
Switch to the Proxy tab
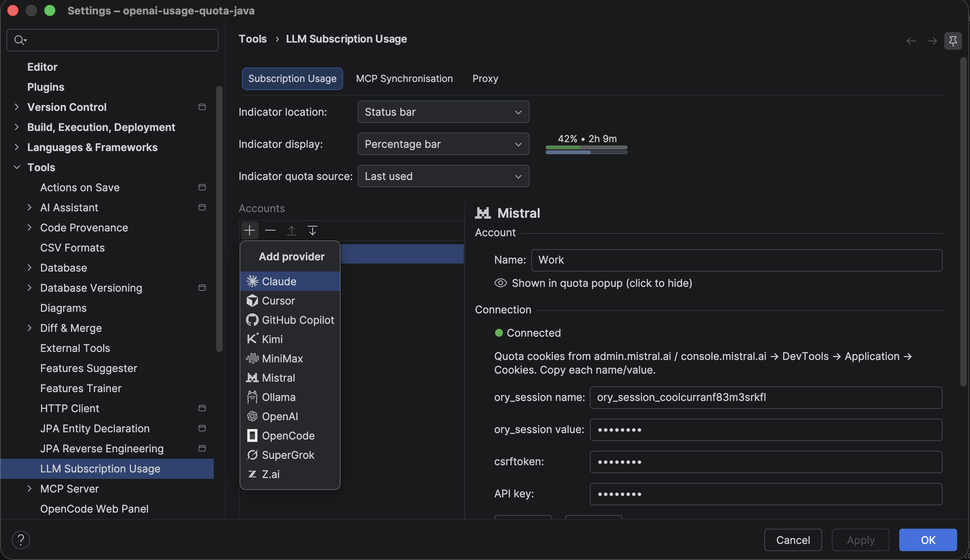[x=485, y=79]
